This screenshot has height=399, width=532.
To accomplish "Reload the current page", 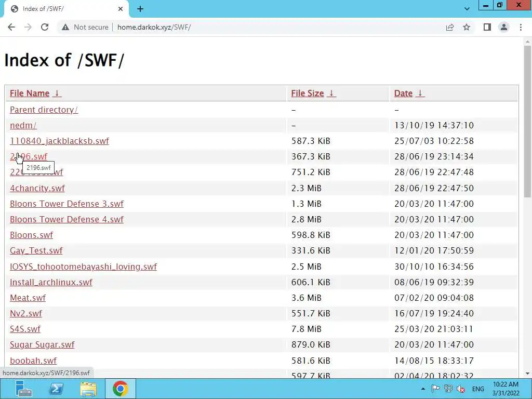I will click(x=45, y=27).
